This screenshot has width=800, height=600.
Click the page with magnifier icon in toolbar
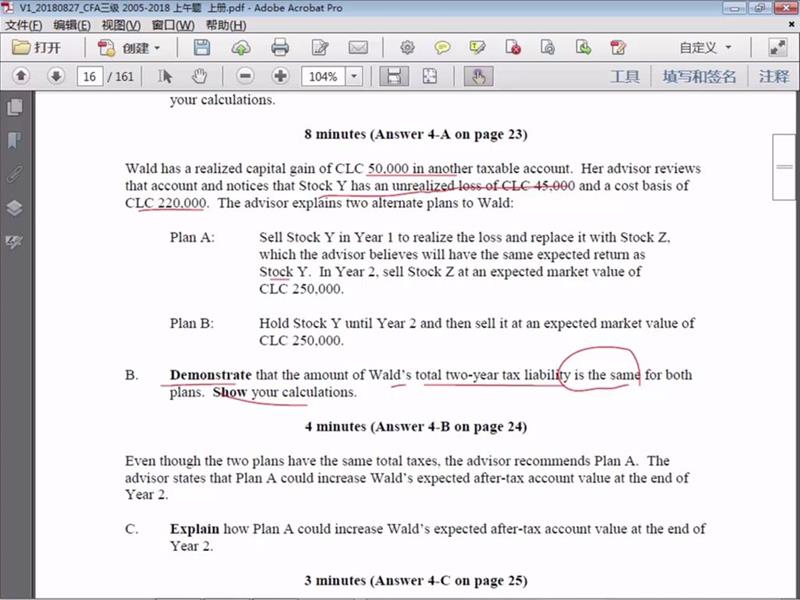coord(547,48)
